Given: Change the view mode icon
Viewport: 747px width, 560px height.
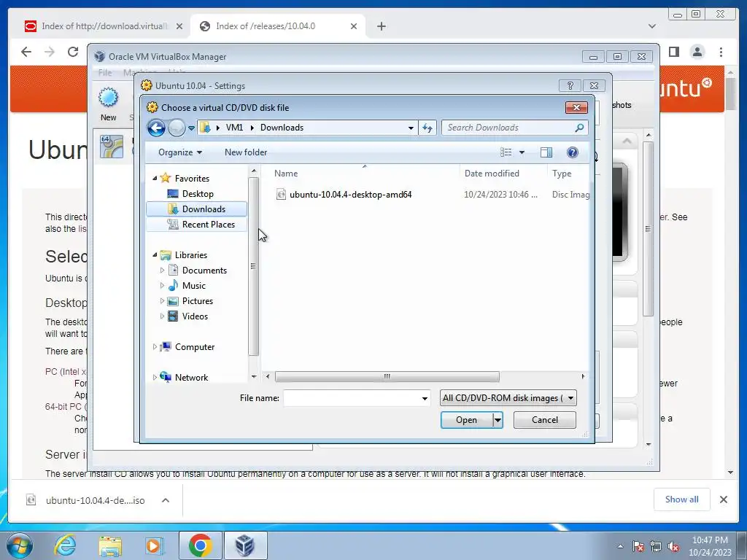Looking at the screenshot, I should (506, 152).
